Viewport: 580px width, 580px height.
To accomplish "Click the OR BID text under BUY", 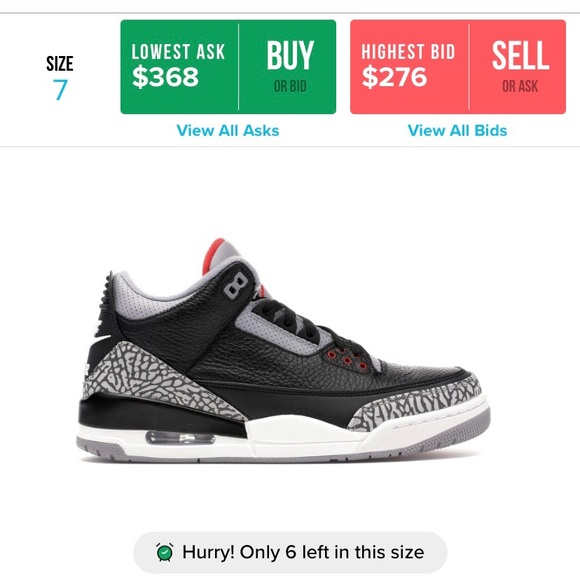I will (x=290, y=87).
